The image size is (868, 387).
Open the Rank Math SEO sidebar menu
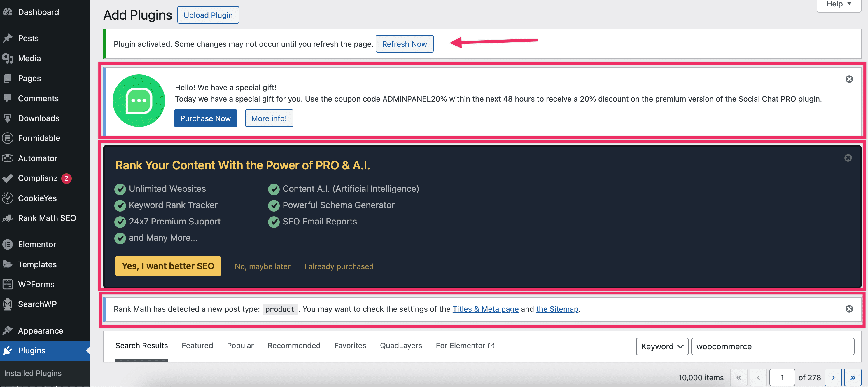click(47, 218)
